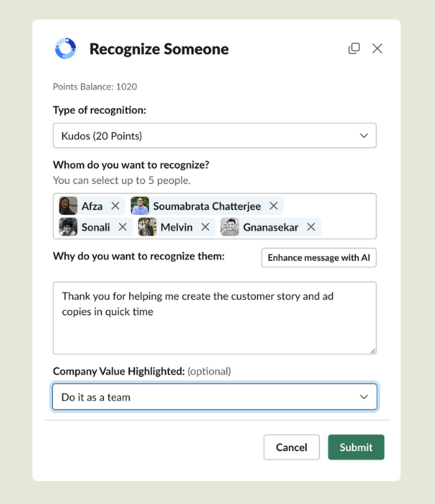The height and width of the screenshot is (504, 435).
Task: Open the Type of recognition dropdown
Action: [214, 136]
